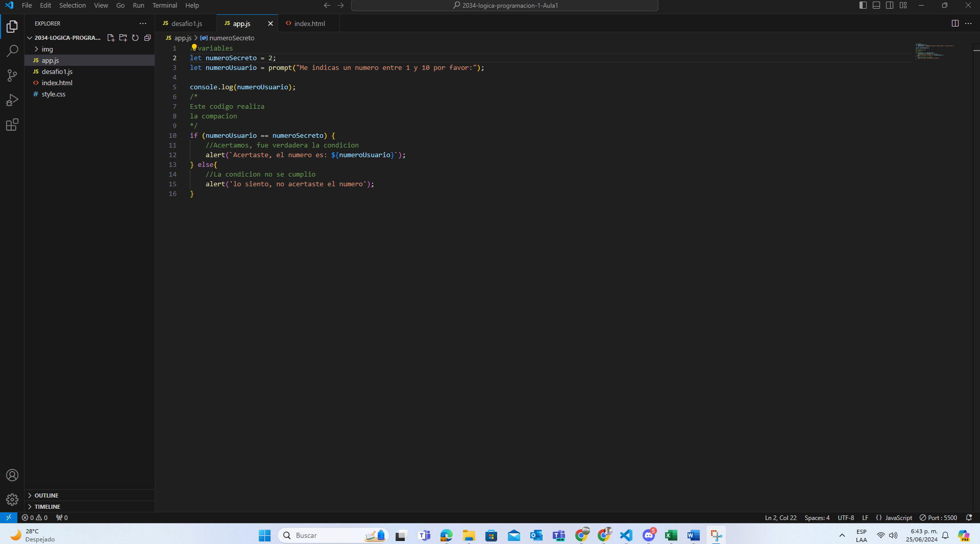The image size is (980, 544).
Task: Open Excel from the taskbar
Action: 671,535
